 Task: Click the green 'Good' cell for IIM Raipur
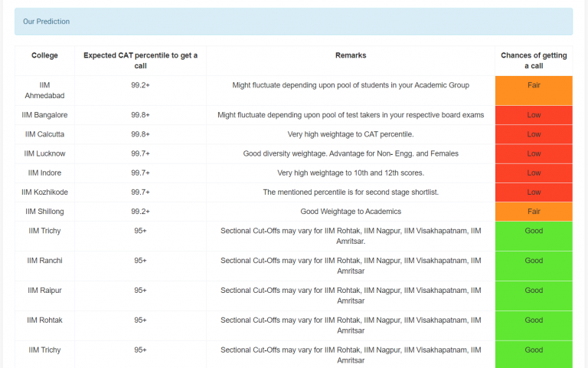click(534, 295)
